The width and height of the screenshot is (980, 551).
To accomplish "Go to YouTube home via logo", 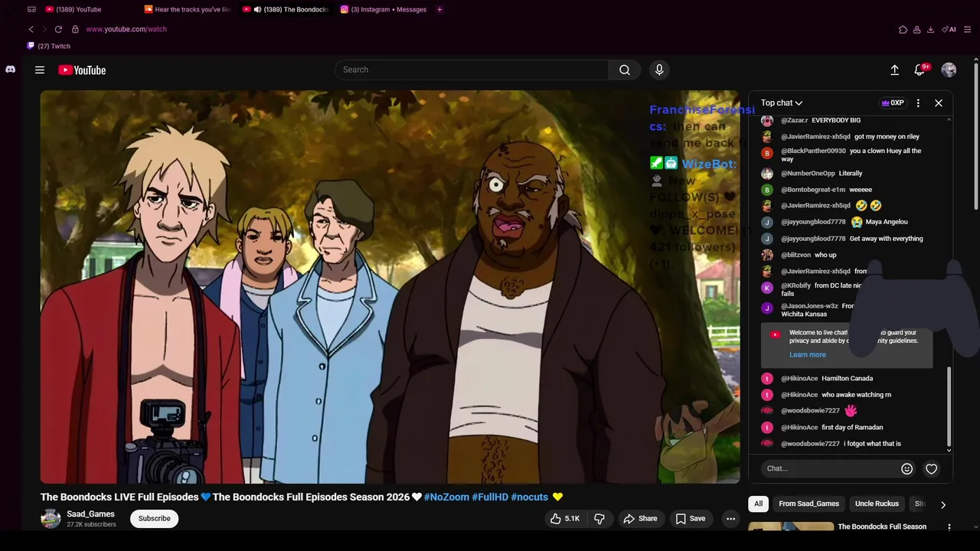I will (82, 70).
